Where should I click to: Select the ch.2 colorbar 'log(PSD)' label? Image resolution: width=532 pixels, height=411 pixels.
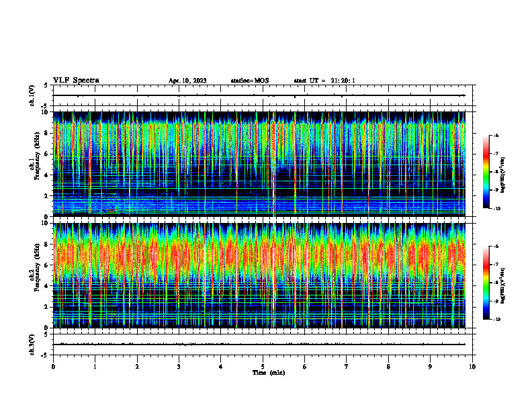[502, 285]
